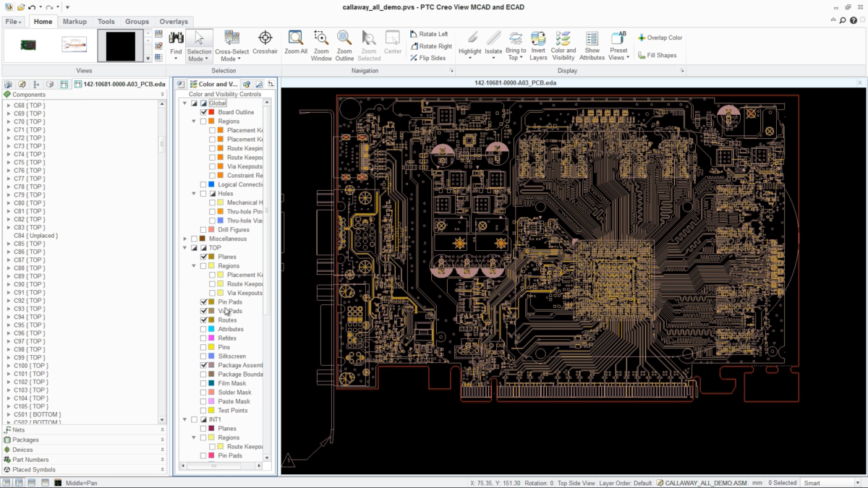Viewport: 868px width, 488px height.
Task: Click Zoom All in Navigation
Action: [296, 38]
